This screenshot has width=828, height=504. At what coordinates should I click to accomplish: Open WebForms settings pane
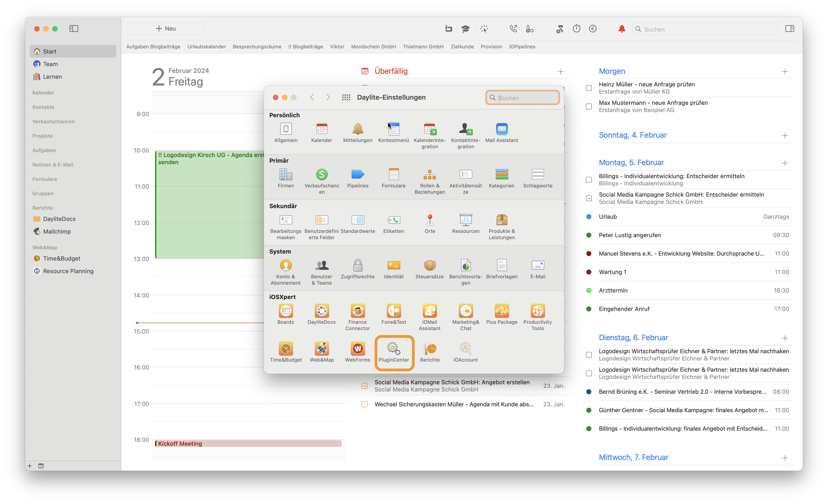tap(358, 352)
